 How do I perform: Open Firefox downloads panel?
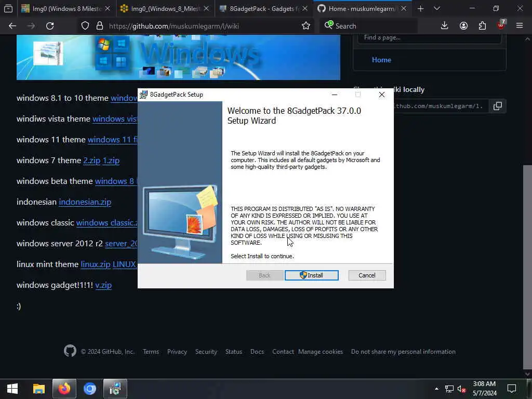coord(444,26)
